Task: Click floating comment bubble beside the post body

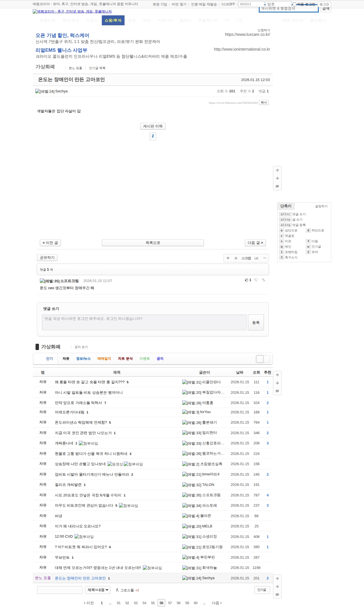Action: pos(277,187)
